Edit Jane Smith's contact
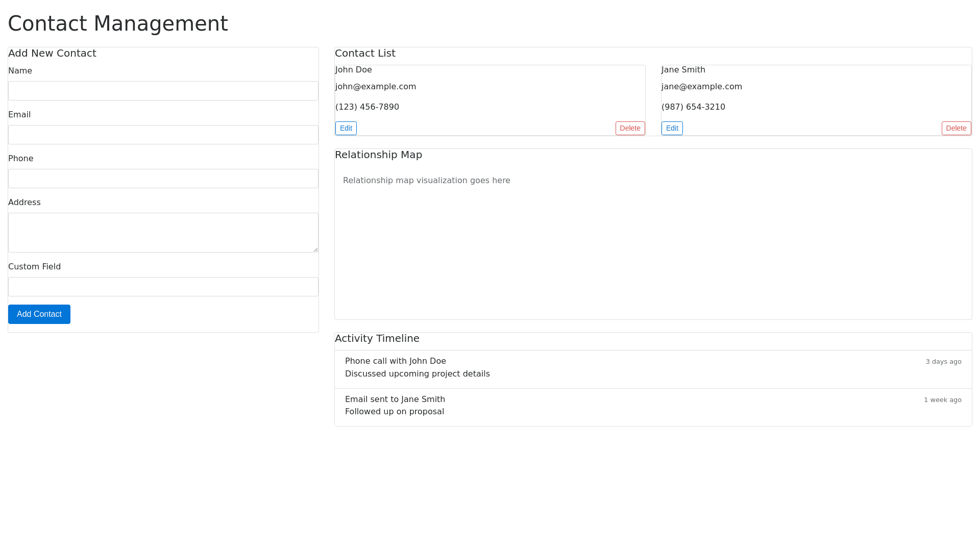 pyautogui.click(x=672, y=128)
